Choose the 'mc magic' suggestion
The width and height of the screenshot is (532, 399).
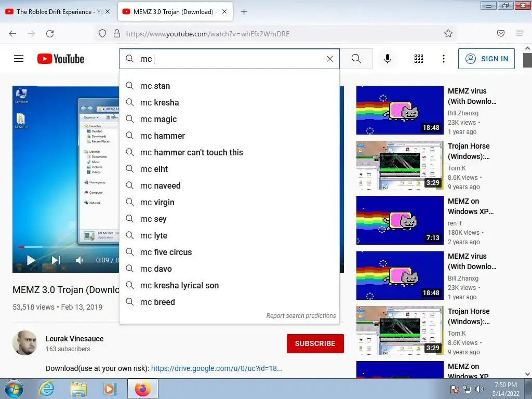coord(229,119)
